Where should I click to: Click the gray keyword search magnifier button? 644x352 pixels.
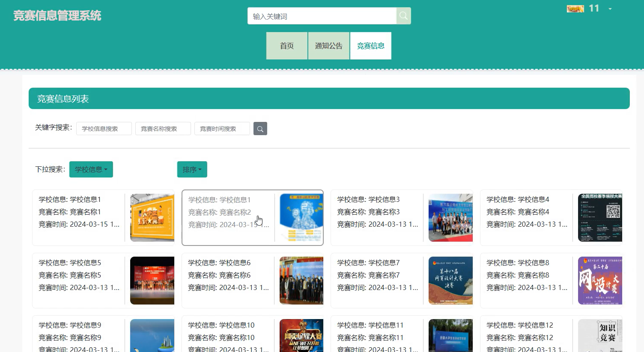tap(260, 129)
